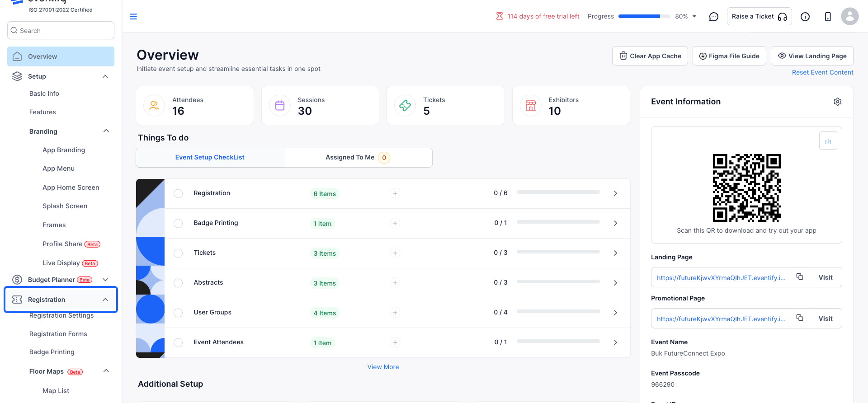Mark User Groups checklist item complete
868x403 pixels.
point(178,313)
